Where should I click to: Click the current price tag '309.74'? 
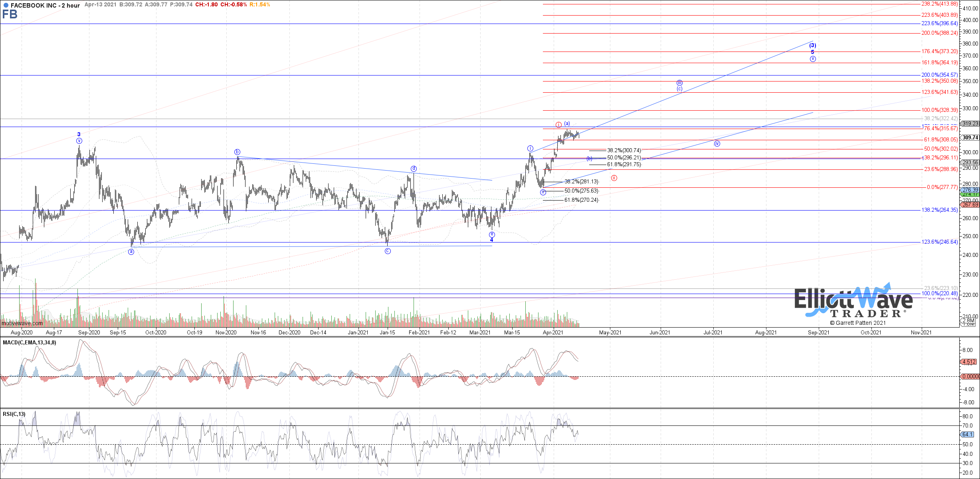(970, 138)
